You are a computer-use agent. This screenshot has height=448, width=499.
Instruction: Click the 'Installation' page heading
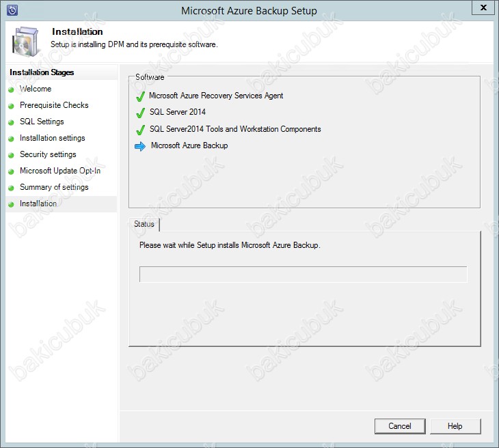click(77, 32)
